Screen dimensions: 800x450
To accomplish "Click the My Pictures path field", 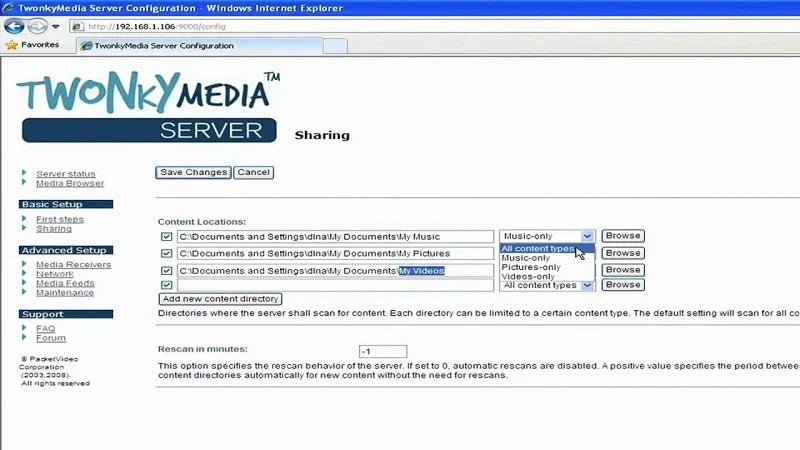I will [x=335, y=254].
